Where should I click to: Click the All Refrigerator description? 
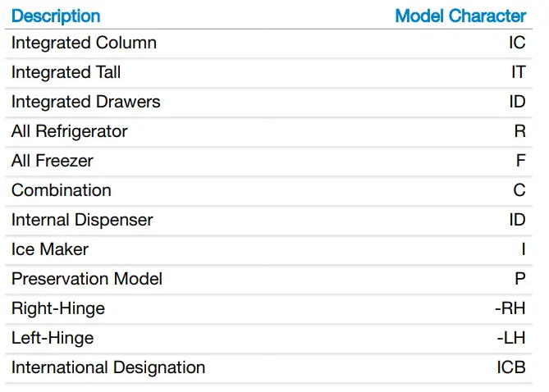point(69,131)
